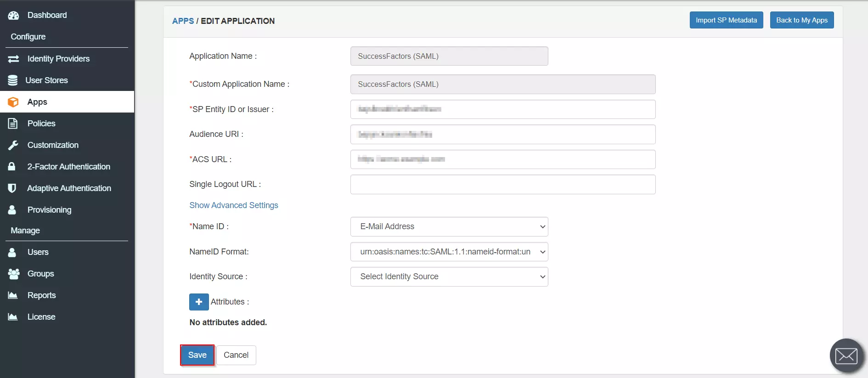Follow the APPS breadcrumb link
Image resolution: width=868 pixels, height=378 pixels.
pyautogui.click(x=183, y=21)
